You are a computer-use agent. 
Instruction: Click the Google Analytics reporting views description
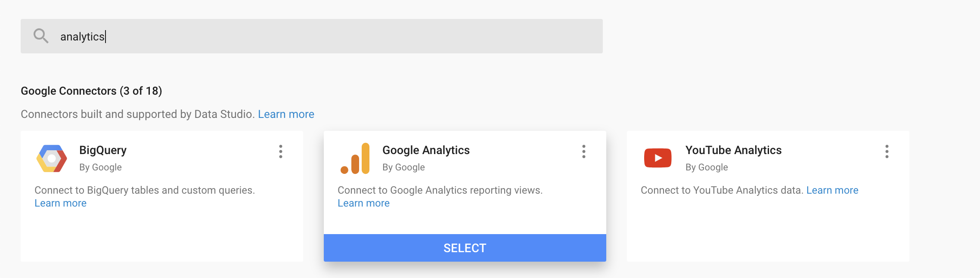[440, 190]
